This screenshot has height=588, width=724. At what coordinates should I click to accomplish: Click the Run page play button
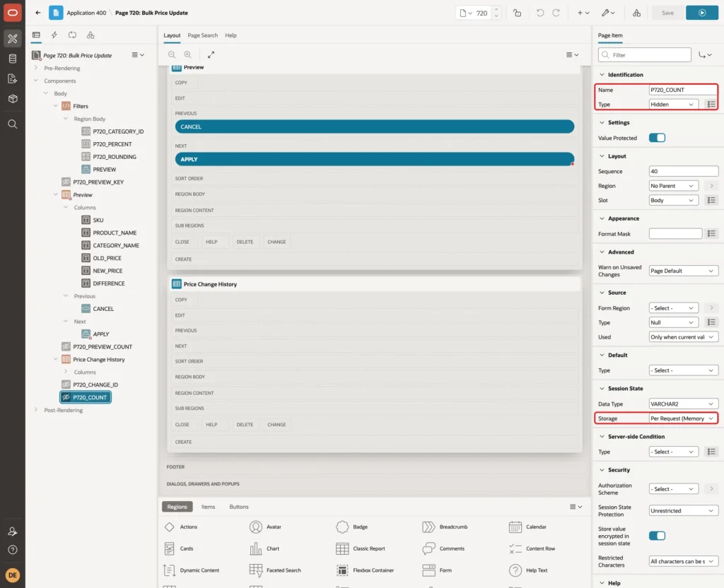(x=702, y=13)
